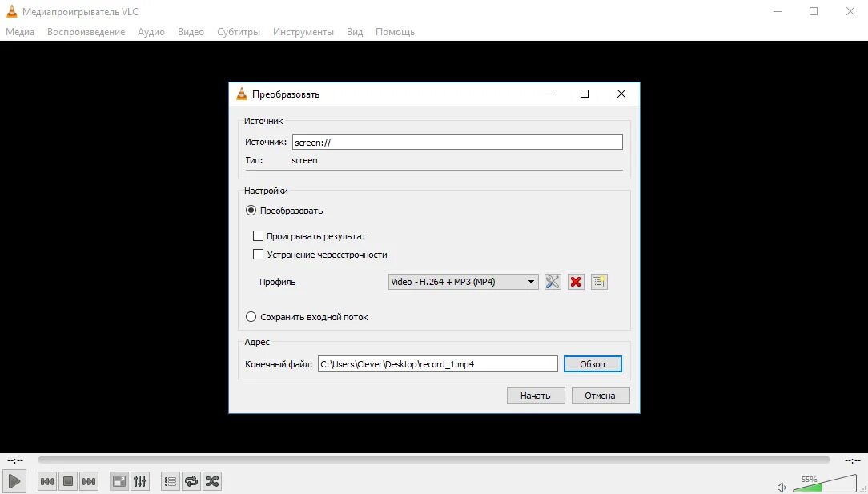Show the playlist icon
Screen dimensions: 868x494
point(171,481)
